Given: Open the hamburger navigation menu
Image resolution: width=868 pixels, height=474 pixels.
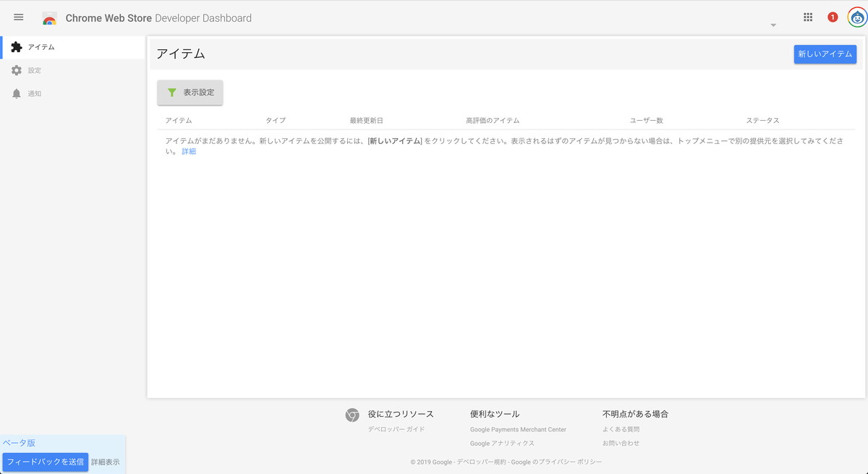Looking at the screenshot, I should pyautogui.click(x=18, y=17).
